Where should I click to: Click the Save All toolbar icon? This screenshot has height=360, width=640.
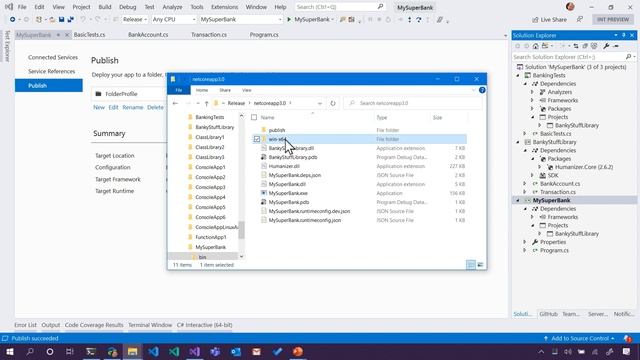click(x=71, y=19)
